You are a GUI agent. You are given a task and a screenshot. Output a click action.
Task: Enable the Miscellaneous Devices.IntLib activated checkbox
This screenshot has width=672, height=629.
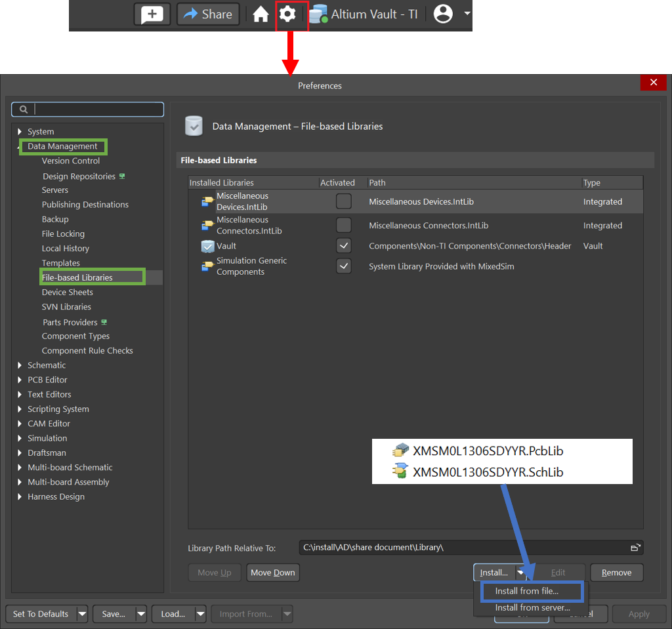(344, 201)
